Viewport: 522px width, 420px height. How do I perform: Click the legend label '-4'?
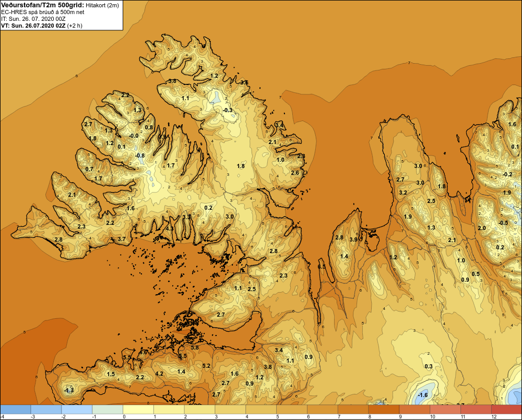[2, 417]
